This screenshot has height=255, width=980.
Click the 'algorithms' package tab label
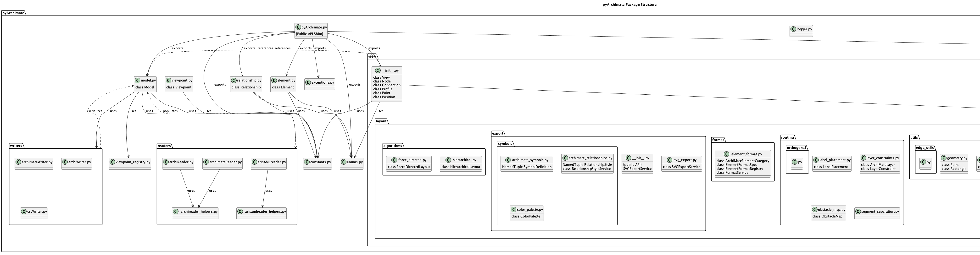coord(393,146)
